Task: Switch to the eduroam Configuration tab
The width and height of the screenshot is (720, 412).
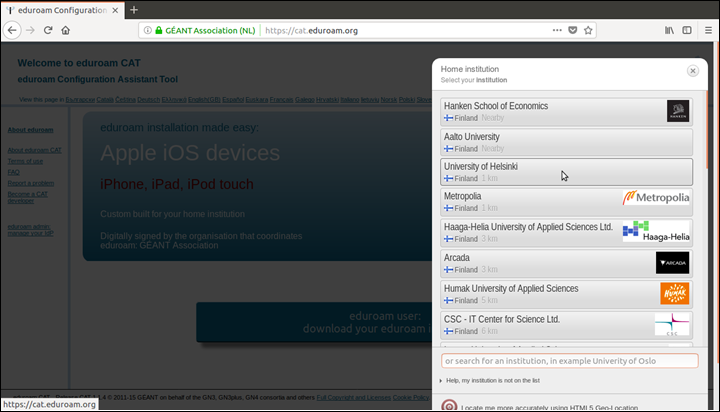Action: 62,10
